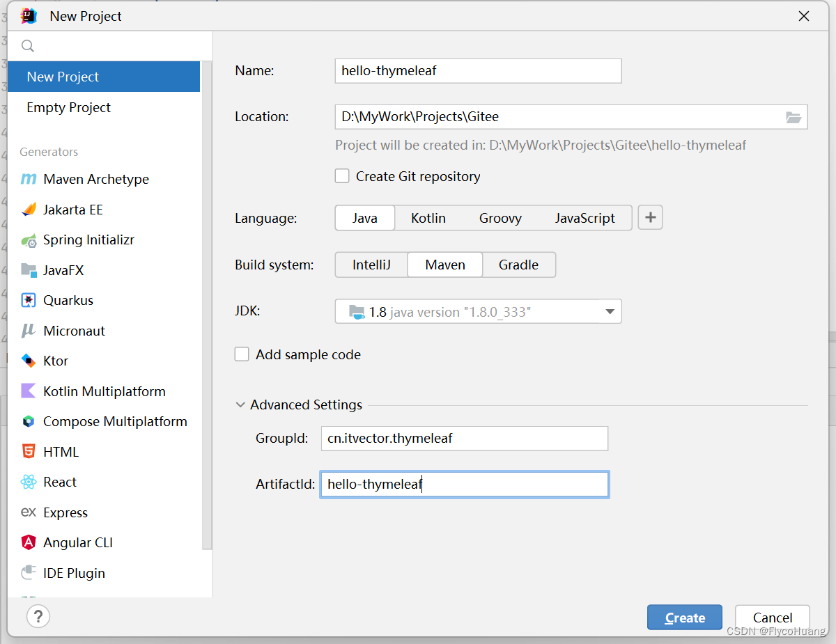Switch build system to Gradle
Screen dimensions: 836x644
pyautogui.click(x=518, y=265)
